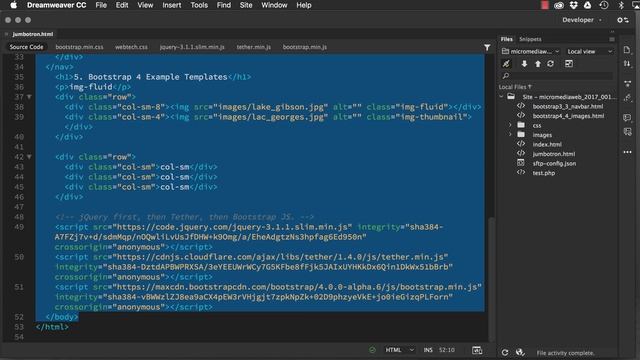
Task: Click the connect to remote server icon
Action: (506, 64)
